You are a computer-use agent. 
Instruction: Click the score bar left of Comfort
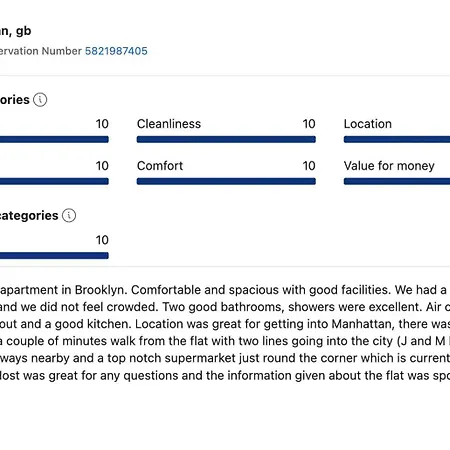(54, 181)
